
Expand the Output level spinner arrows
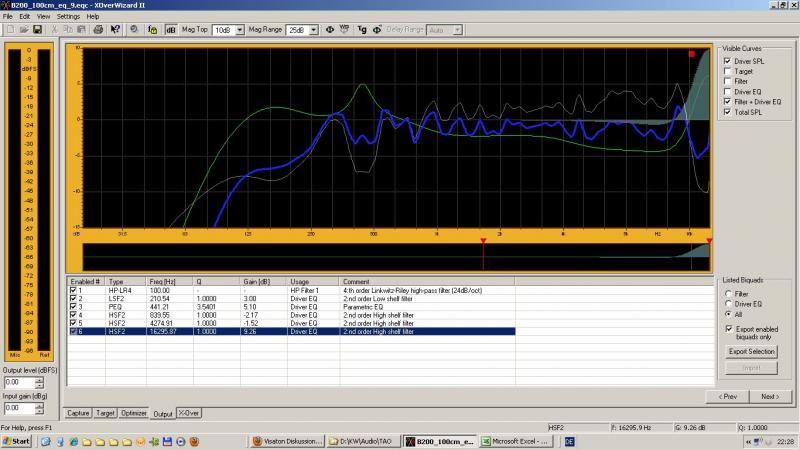[x=39, y=382]
